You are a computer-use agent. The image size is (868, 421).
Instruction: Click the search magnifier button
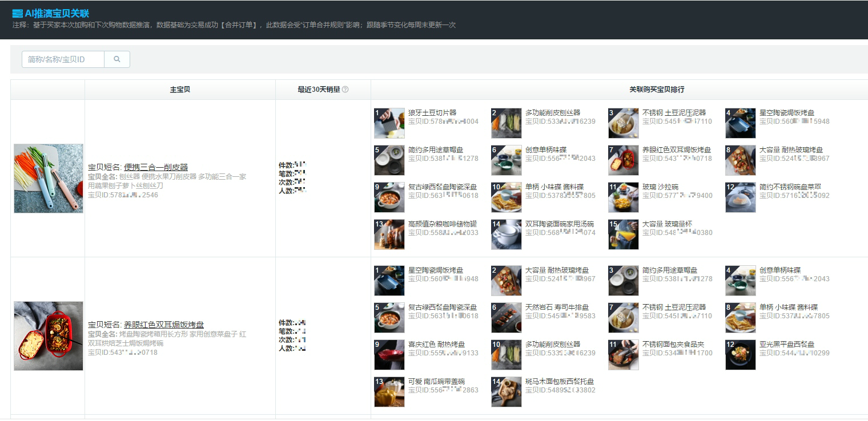coord(117,59)
